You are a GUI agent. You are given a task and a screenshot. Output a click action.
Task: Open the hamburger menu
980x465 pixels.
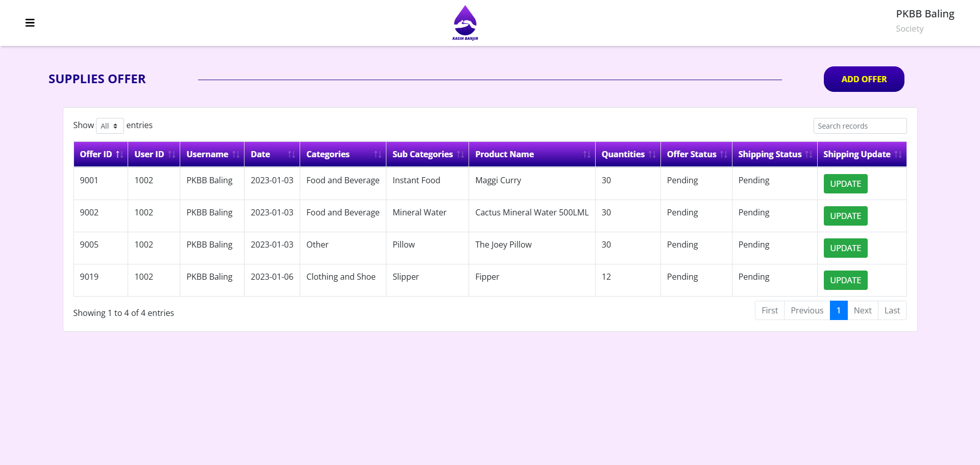(30, 23)
